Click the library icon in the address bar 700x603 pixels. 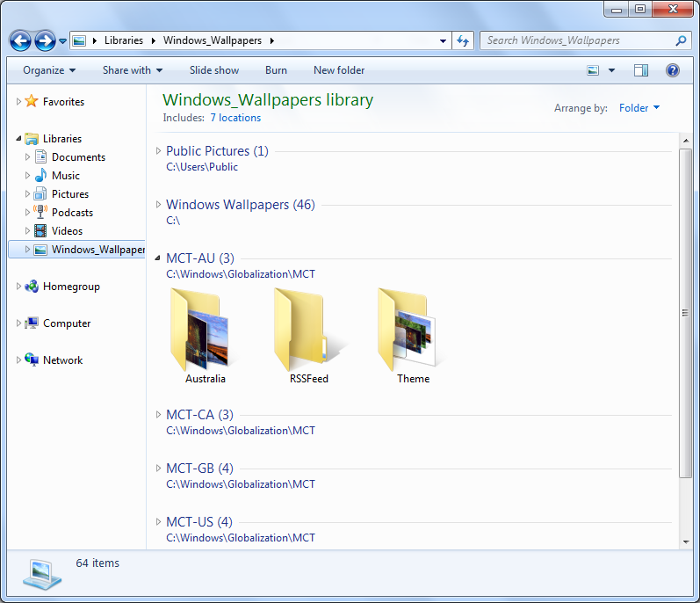[79, 40]
